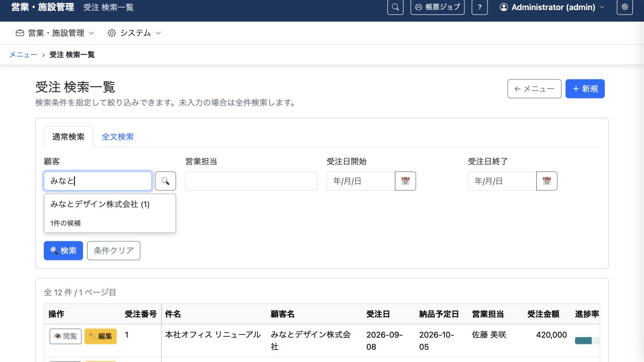Click the 営業・施設管理 header title
The height and width of the screenshot is (362, 644).
point(43,7)
